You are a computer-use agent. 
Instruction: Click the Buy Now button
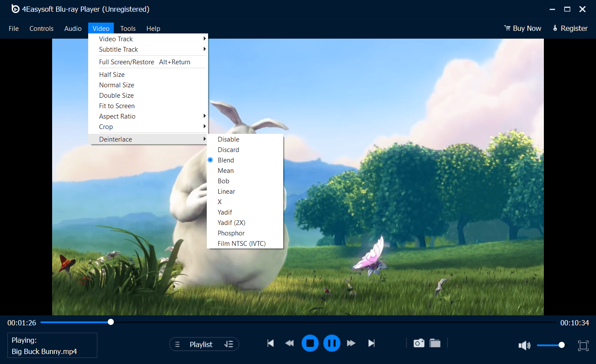point(523,28)
